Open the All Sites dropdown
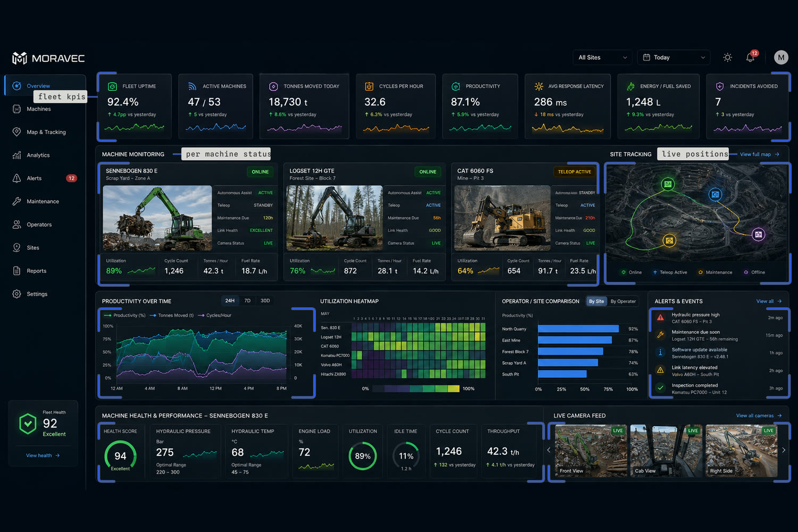 pyautogui.click(x=603, y=57)
